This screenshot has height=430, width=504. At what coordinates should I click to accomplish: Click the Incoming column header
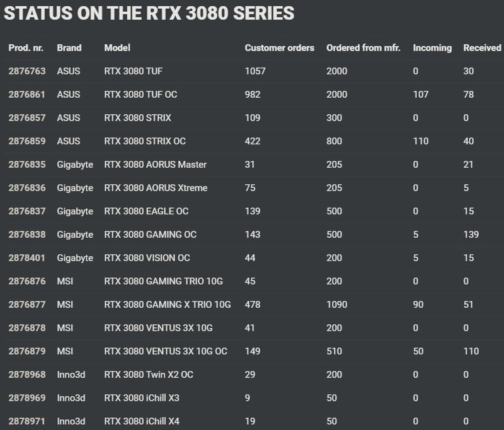click(x=432, y=48)
